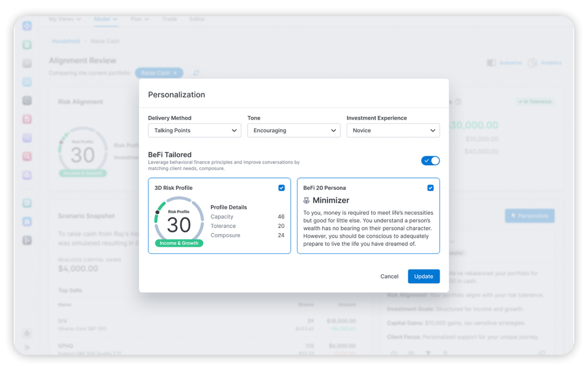Click the info icon in the top-right panel
The image size is (588, 371).
(x=458, y=102)
